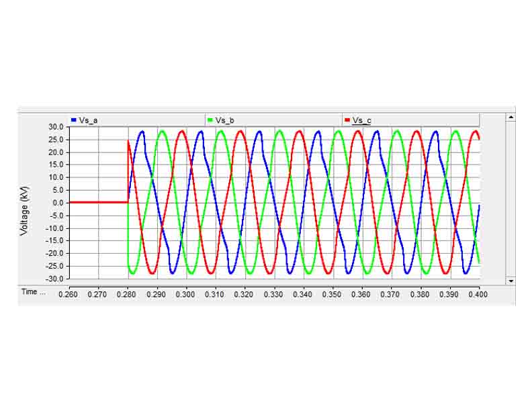Click the 0.280 time axis tick
Image resolution: width=532 pixels, height=411 pixels.
click(x=127, y=293)
